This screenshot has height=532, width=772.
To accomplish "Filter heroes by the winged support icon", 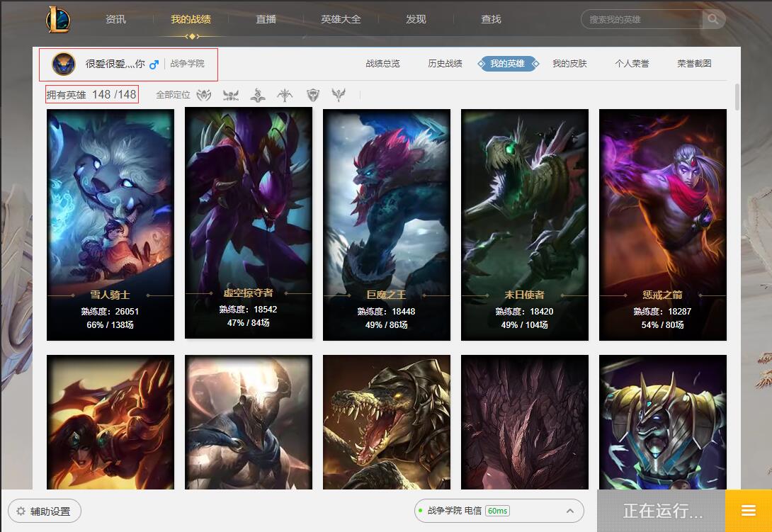I will [x=339, y=95].
